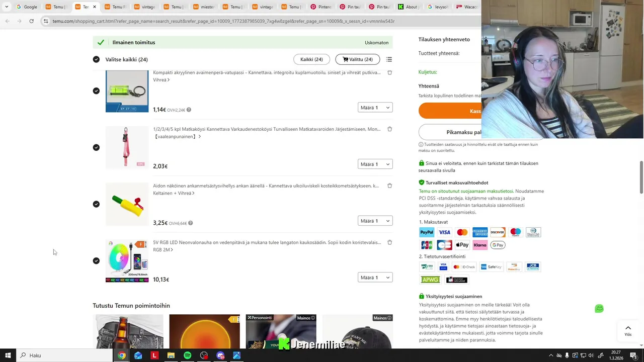Viewport: 644px width, 362px height.
Task: Open Määrä dropdown for the 2,03€ item
Action: tap(375, 164)
